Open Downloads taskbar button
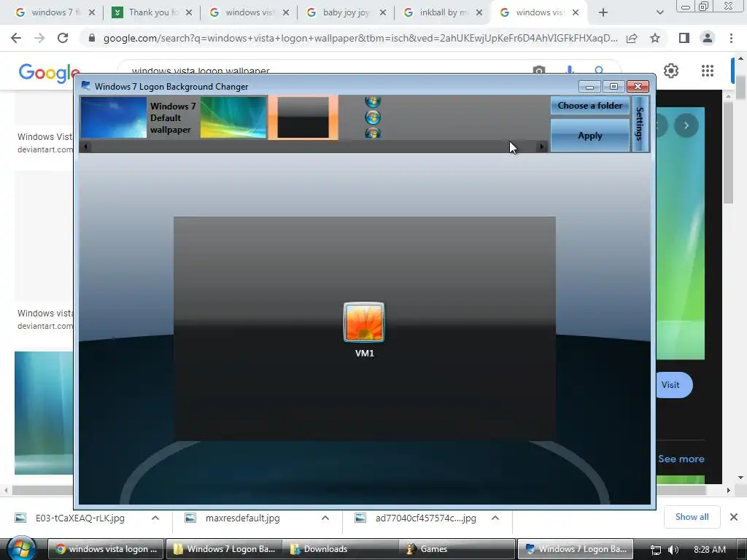 341,549
